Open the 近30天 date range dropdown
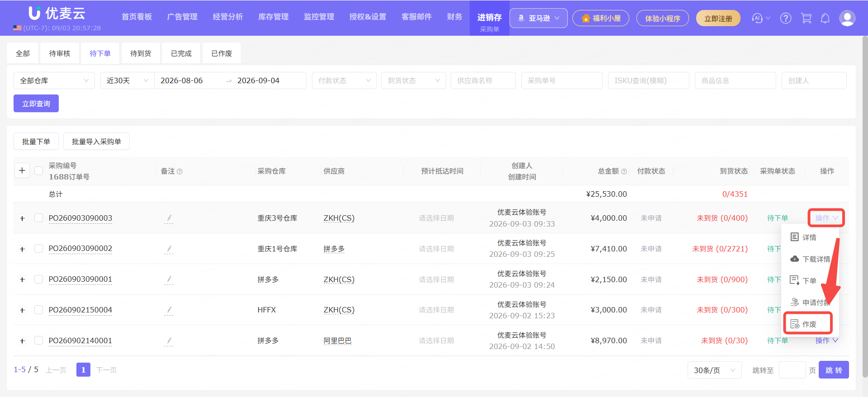 [127, 80]
